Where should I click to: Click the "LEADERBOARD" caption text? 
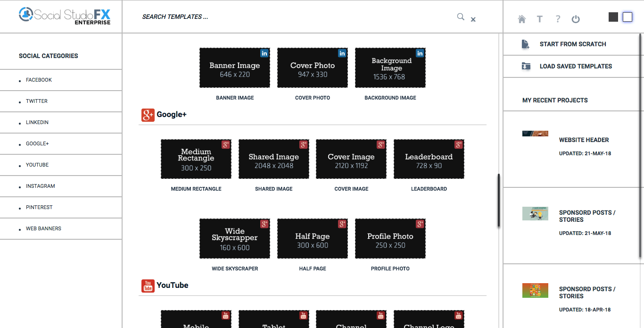pos(429,189)
